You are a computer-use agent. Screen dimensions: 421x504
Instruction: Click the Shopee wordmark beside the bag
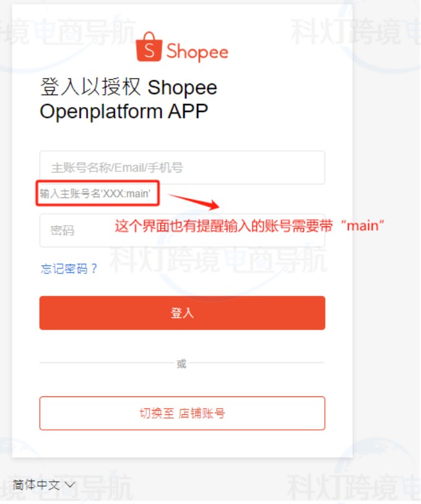click(197, 51)
